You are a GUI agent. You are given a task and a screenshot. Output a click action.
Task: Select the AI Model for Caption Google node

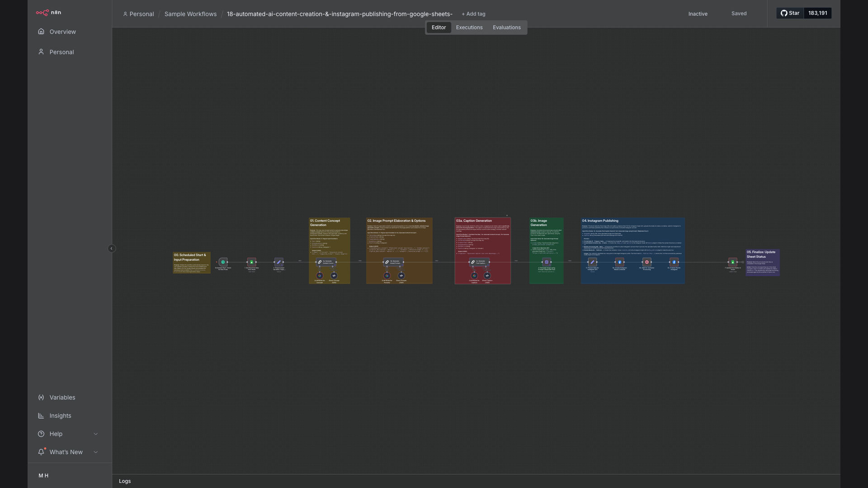474,276
